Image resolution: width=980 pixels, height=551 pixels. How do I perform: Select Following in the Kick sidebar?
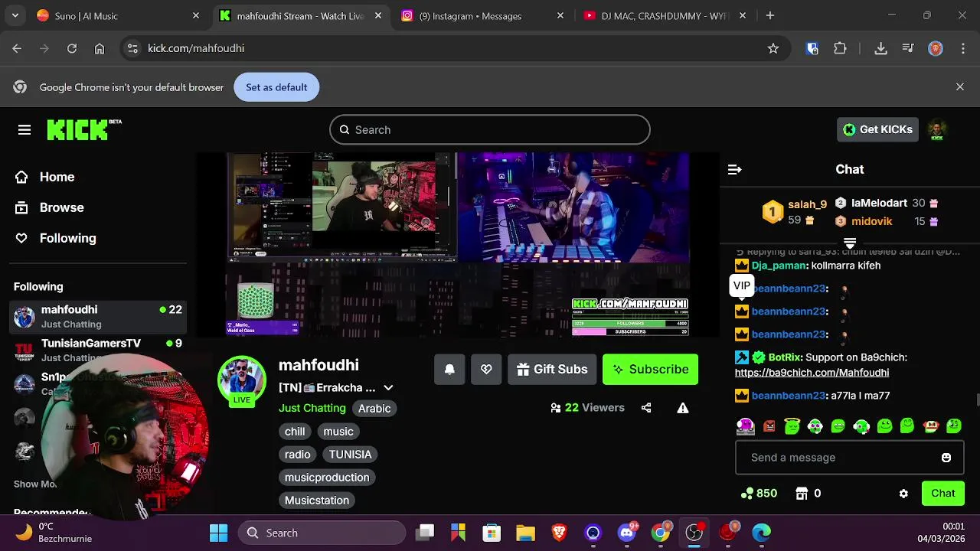[56, 238]
